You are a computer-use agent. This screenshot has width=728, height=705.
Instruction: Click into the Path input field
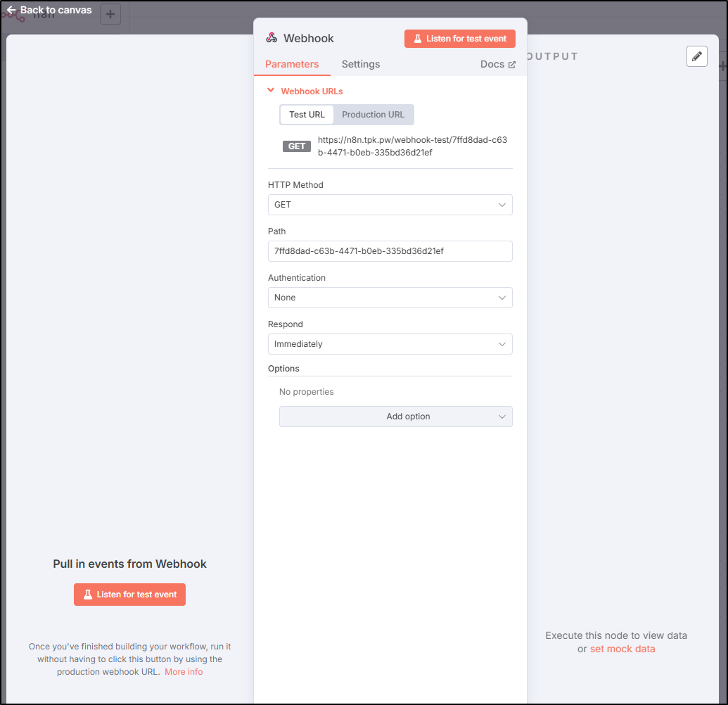[x=390, y=251]
